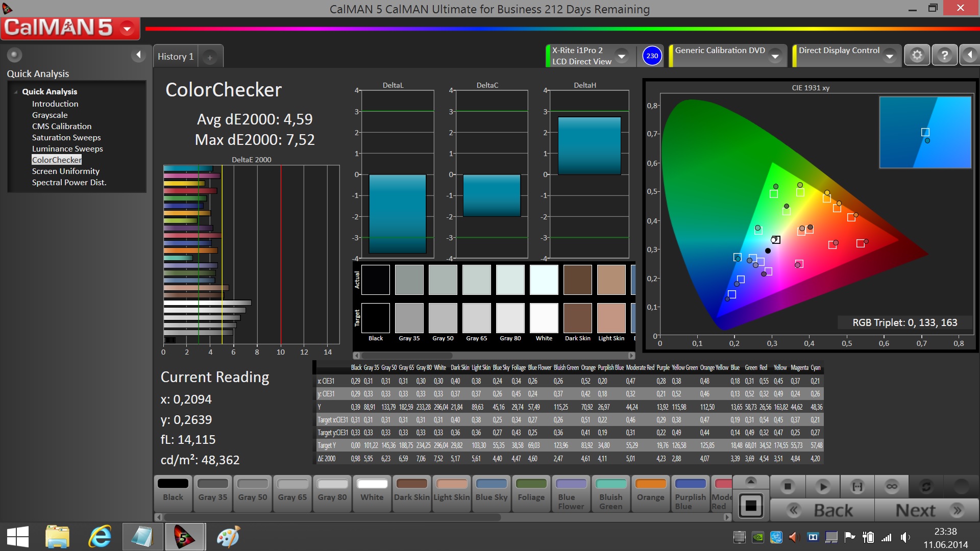Choose the Light Skin pattern button
The height and width of the screenshot is (551, 980).
[452, 493]
